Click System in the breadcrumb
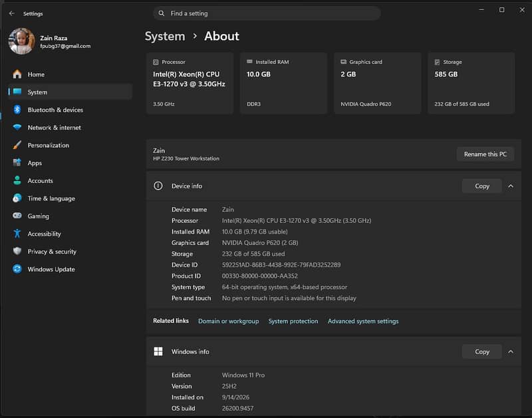 (x=165, y=36)
